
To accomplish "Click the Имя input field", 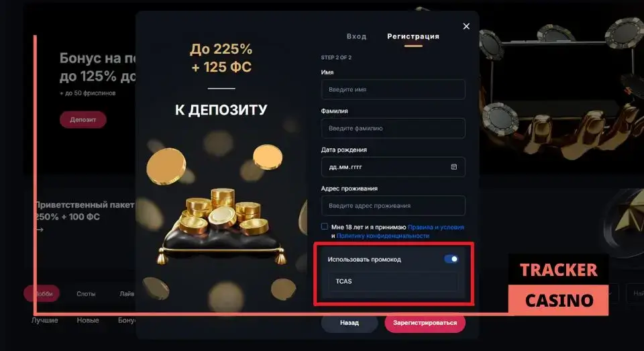I will pyautogui.click(x=393, y=89).
